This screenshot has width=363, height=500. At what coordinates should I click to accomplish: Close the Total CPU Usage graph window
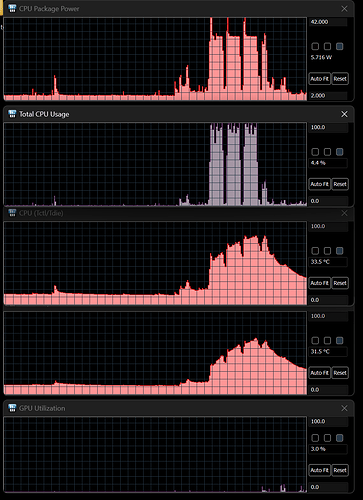point(344,114)
